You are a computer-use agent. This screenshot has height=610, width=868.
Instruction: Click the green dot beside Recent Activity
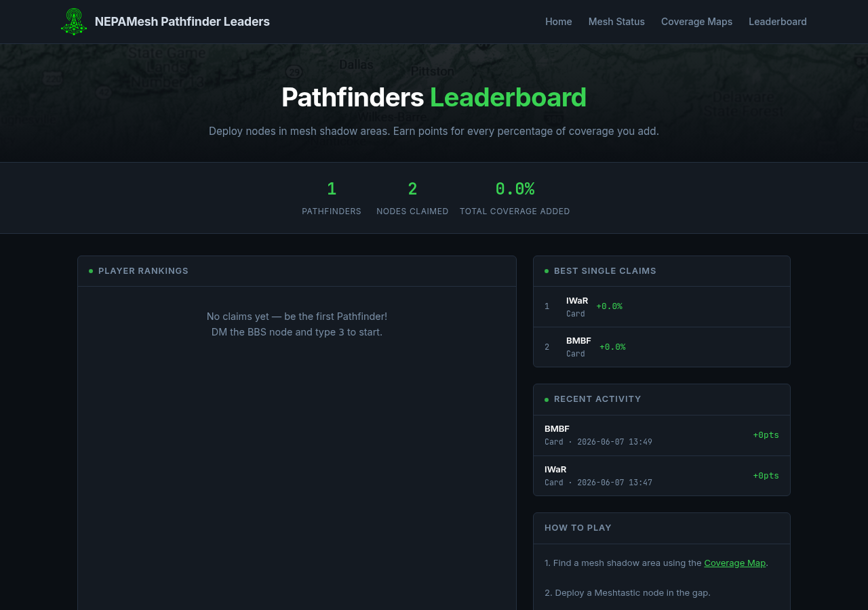(547, 400)
